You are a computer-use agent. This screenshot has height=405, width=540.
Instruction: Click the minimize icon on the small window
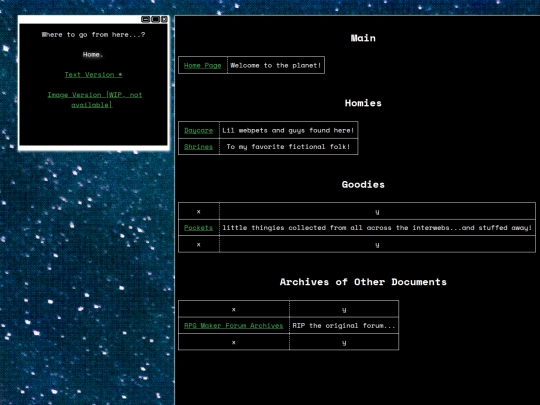point(145,19)
